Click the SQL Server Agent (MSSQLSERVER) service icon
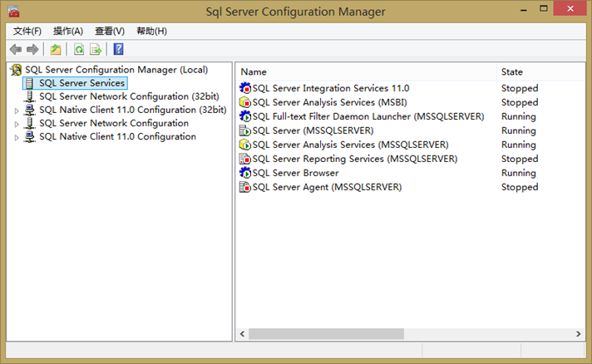 pyautogui.click(x=245, y=187)
